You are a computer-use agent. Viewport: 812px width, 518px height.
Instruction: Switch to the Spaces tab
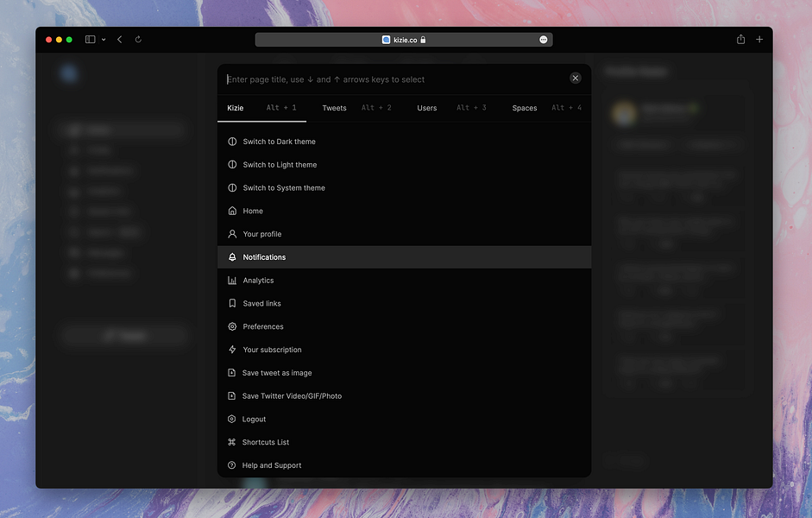click(524, 108)
